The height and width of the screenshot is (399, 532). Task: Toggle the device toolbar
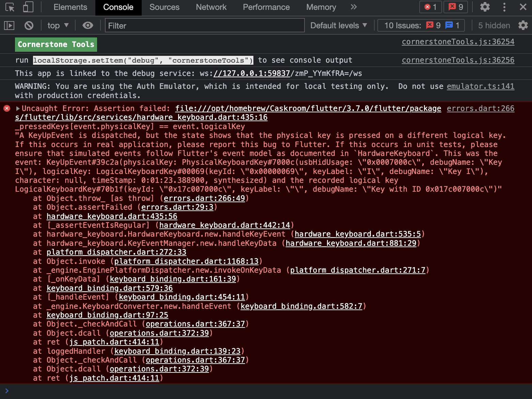coord(28,7)
